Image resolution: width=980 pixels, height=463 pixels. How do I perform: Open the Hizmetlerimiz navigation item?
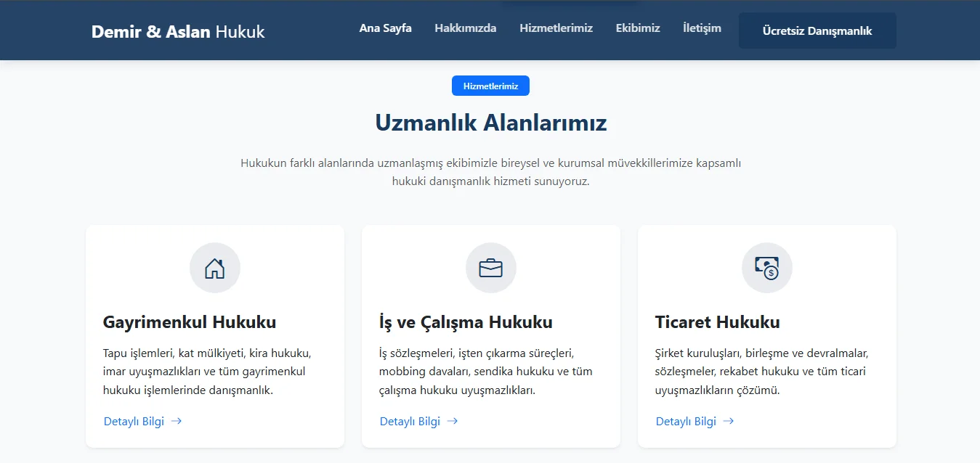(x=556, y=28)
